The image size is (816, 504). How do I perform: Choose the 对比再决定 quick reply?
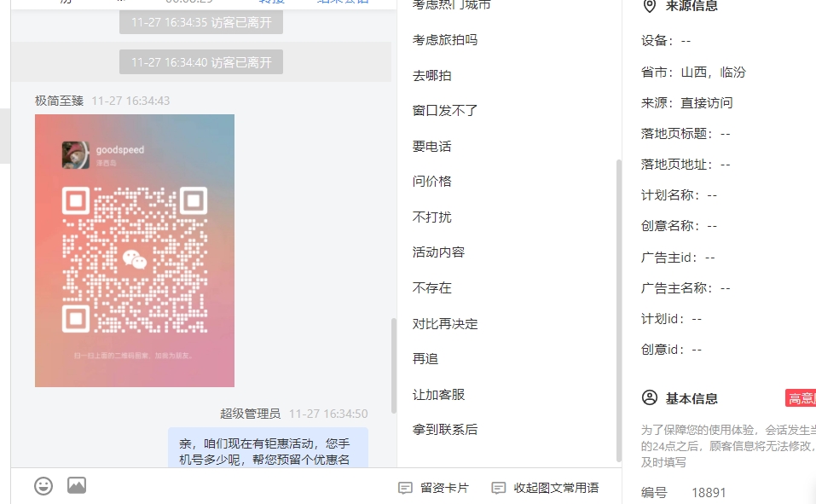click(x=445, y=324)
